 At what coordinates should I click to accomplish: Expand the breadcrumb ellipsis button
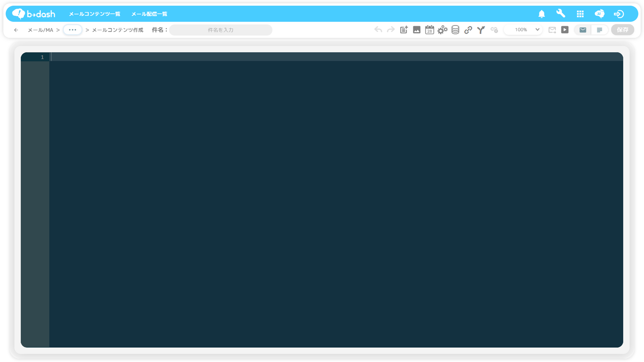(x=73, y=30)
